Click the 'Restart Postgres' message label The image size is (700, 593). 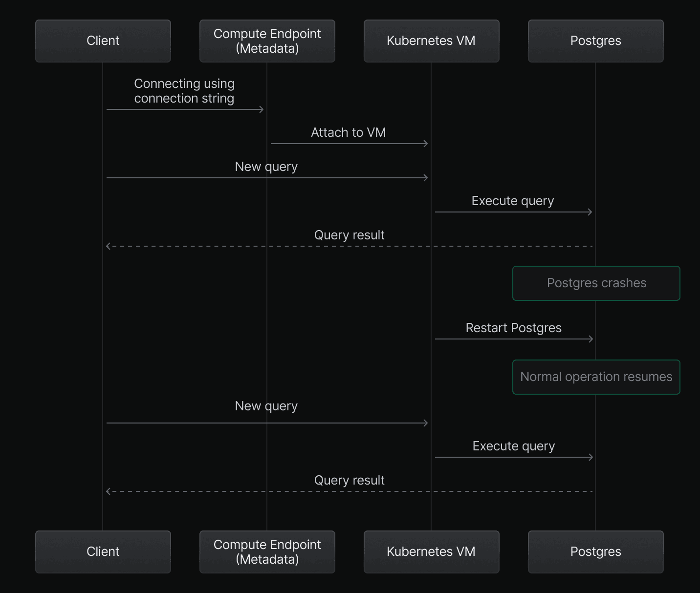(x=513, y=328)
